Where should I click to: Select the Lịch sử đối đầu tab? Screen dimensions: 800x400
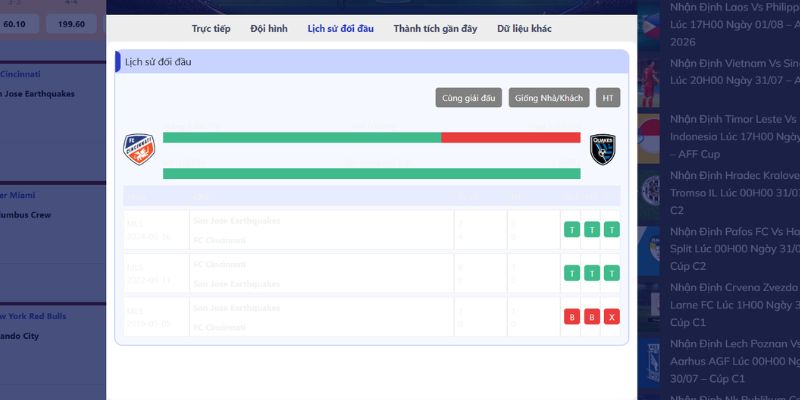pos(340,29)
